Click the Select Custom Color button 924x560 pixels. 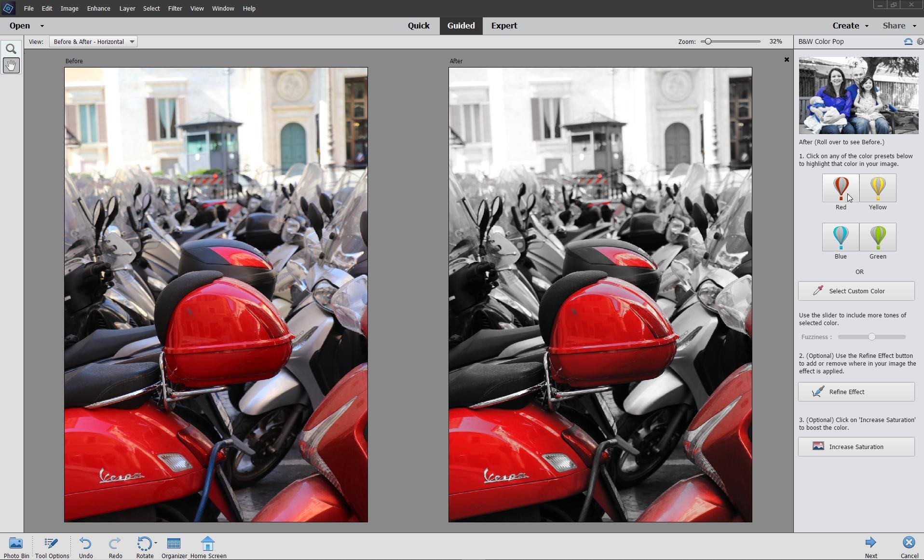pos(856,291)
